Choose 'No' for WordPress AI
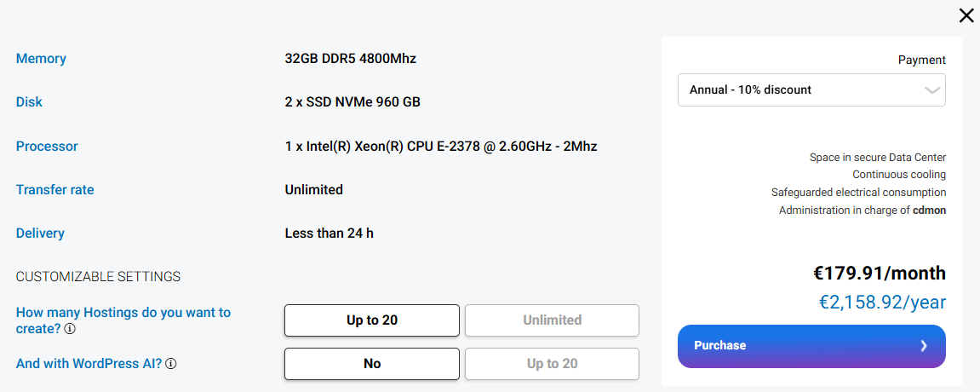 pyautogui.click(x=371, y=364)
